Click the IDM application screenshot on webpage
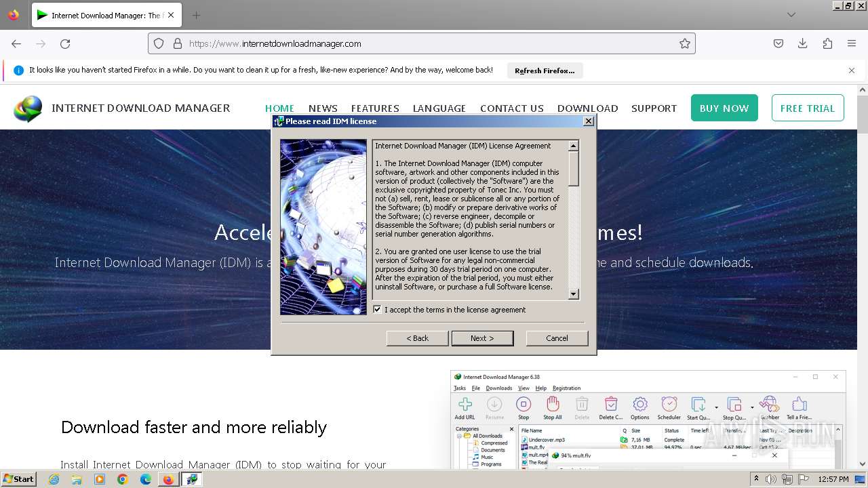Image resolution: width=868 pixels, height=488 pixels. click(x=648, y=420)
